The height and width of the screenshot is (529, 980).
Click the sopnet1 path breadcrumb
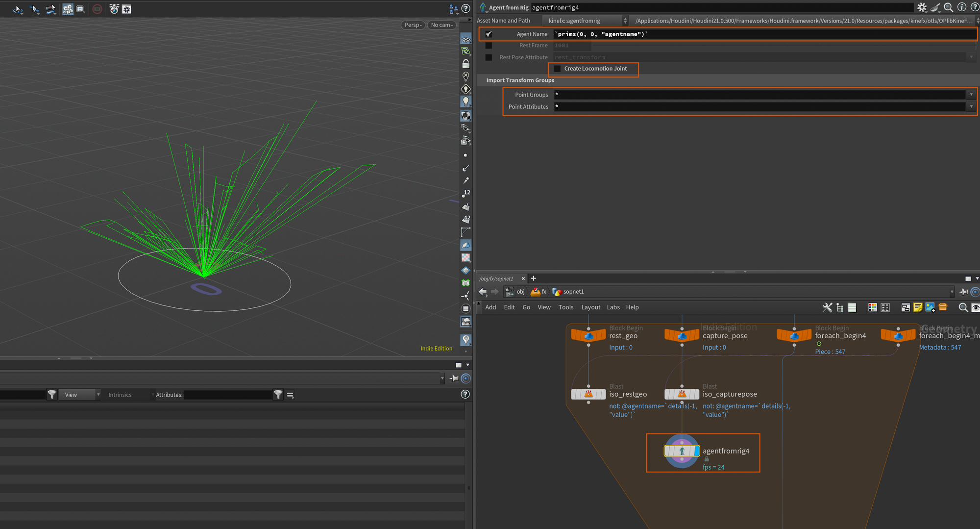click(573, 292)
